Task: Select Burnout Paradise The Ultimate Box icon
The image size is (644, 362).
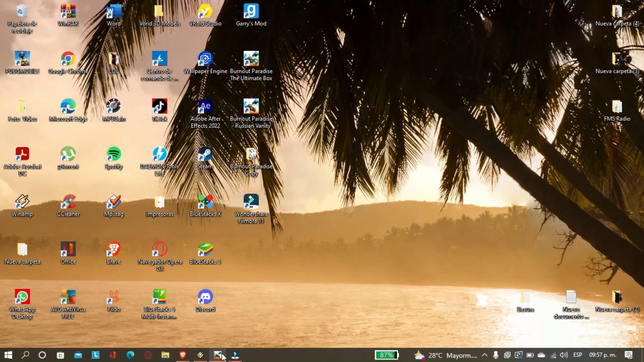Action: [x=251, y=66]
